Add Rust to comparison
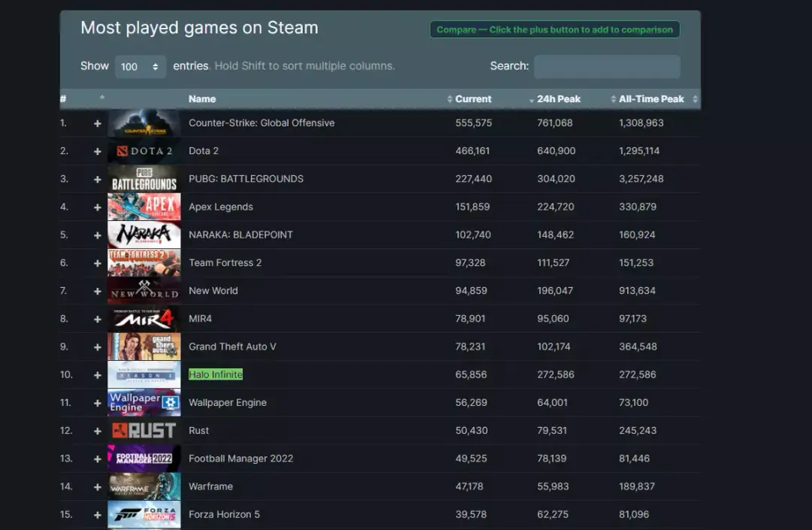812x530 pixels. 97,431
